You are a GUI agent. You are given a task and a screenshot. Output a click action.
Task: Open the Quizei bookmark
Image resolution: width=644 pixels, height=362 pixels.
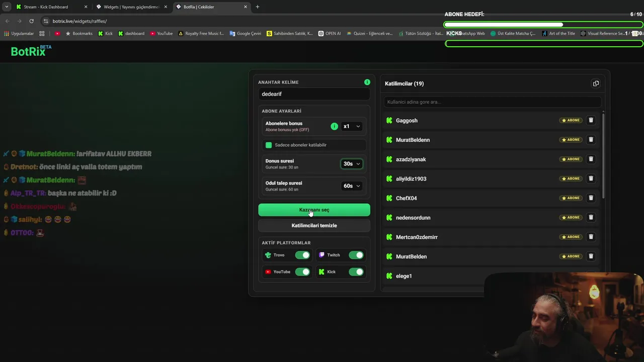pyautogui.click(x=369, y=34)
